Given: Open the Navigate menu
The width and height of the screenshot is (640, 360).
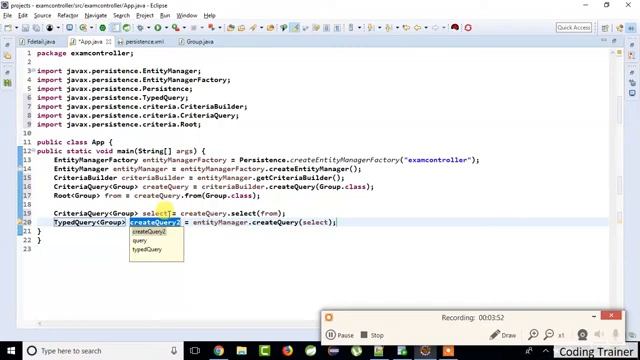Looking at the screenshot, I should 96,16.
